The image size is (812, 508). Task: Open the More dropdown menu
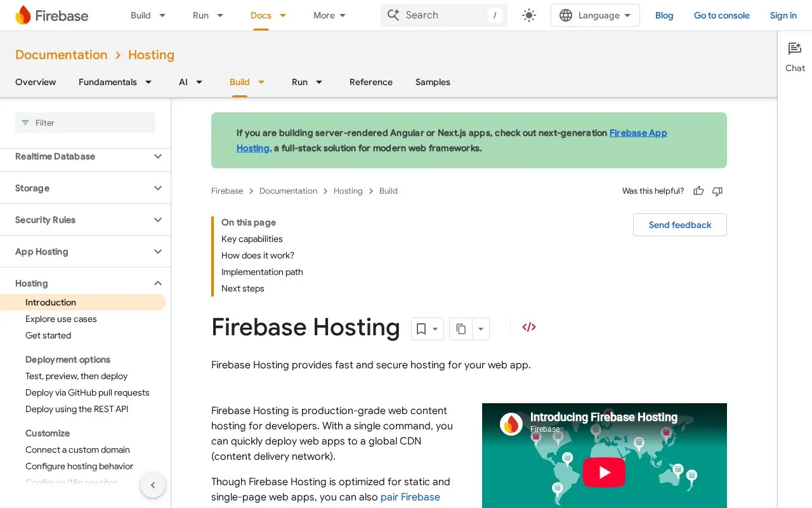click(330, 15)
